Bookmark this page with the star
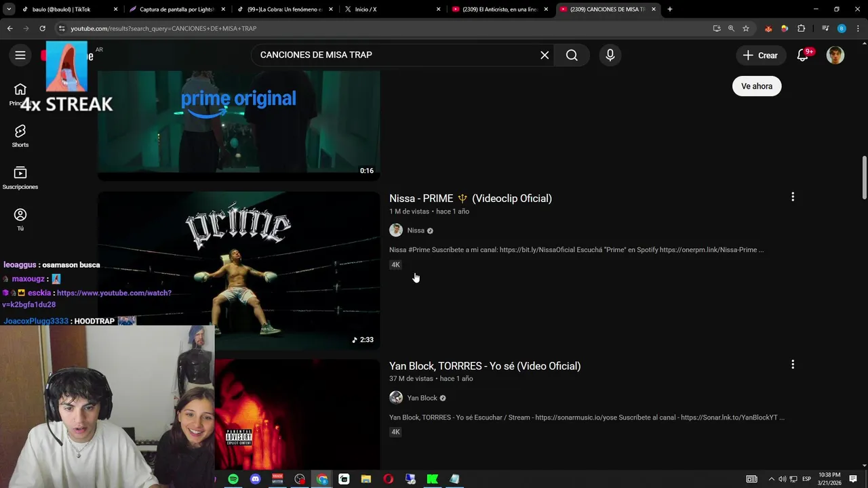The height and width of the screenshot is (488, 868). (746, 28)
